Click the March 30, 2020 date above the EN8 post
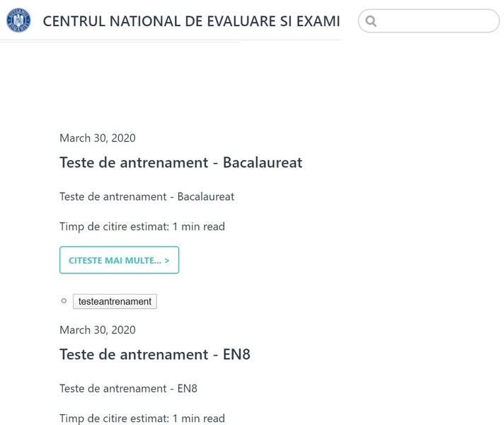The width and height of the screenshot is (504, 425). tap(98, 329)
